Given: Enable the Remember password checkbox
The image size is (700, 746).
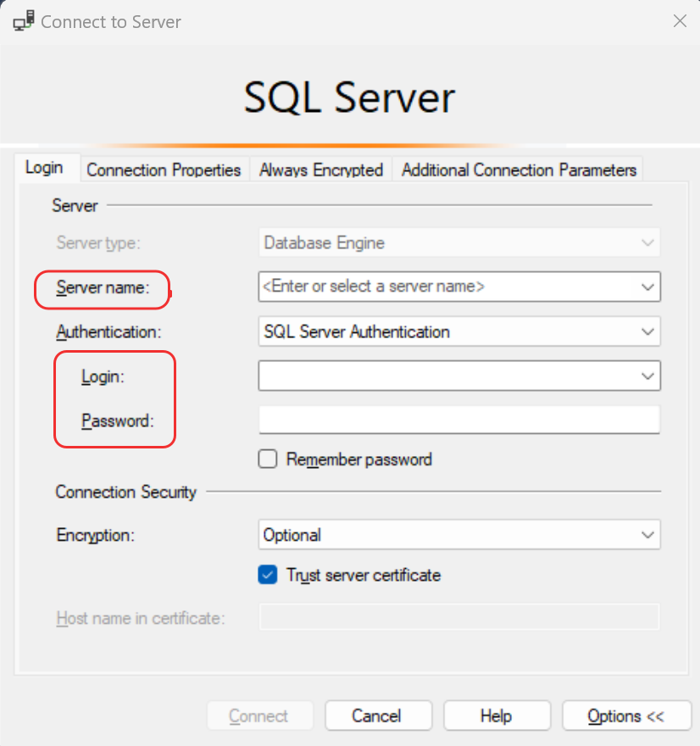Looking at the screenshot, I should coord(268,459).
